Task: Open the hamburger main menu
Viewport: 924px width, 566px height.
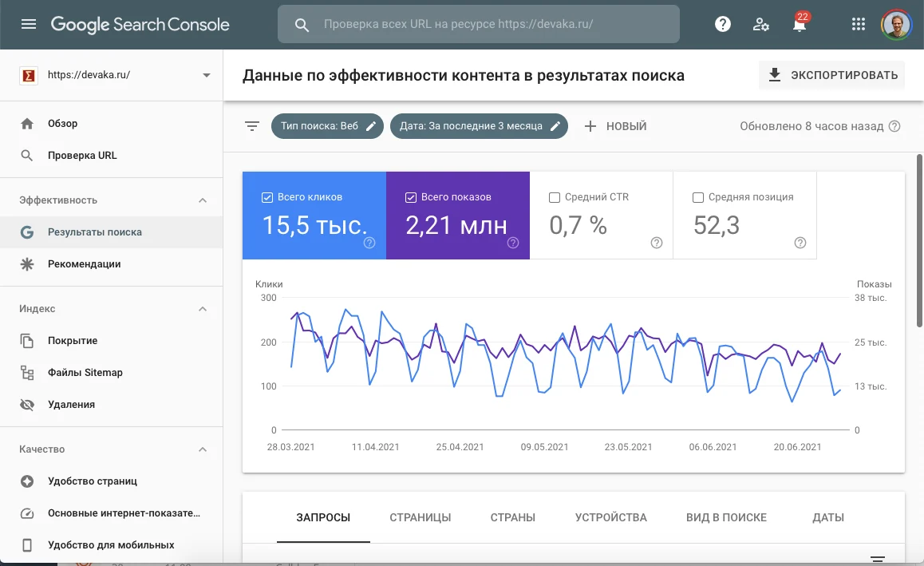Action: pos(28,24)
